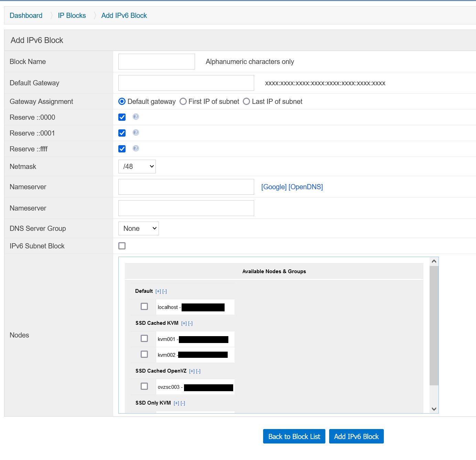
Task: Open the help tooltip for Reserve ::0001
Action: (136, 133)
